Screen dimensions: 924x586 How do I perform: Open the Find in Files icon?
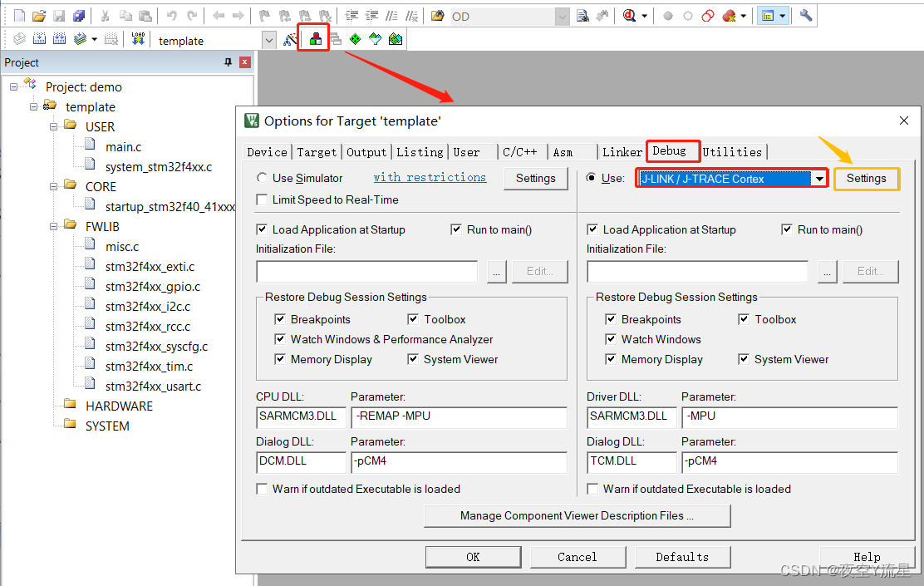[438, 16]
